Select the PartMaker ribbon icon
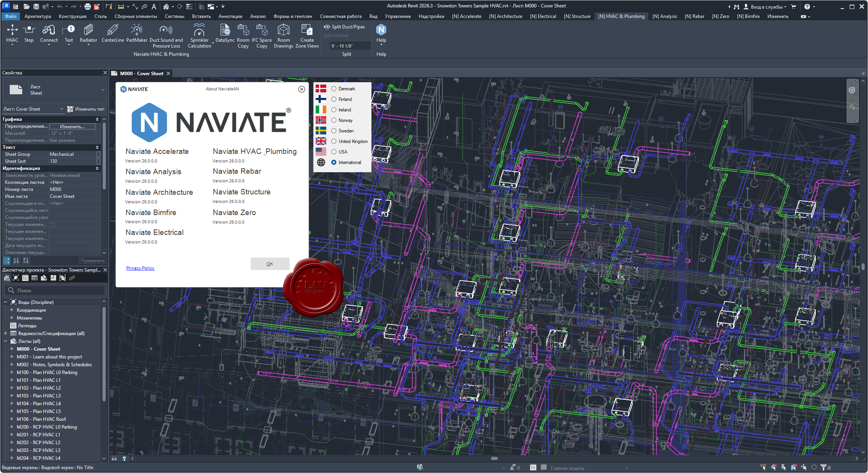This screenshot has width=868, height=473. coord(136,30)
